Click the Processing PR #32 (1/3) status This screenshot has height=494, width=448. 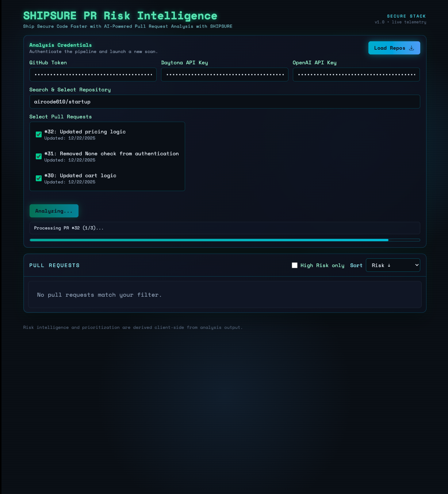[225, 228]
